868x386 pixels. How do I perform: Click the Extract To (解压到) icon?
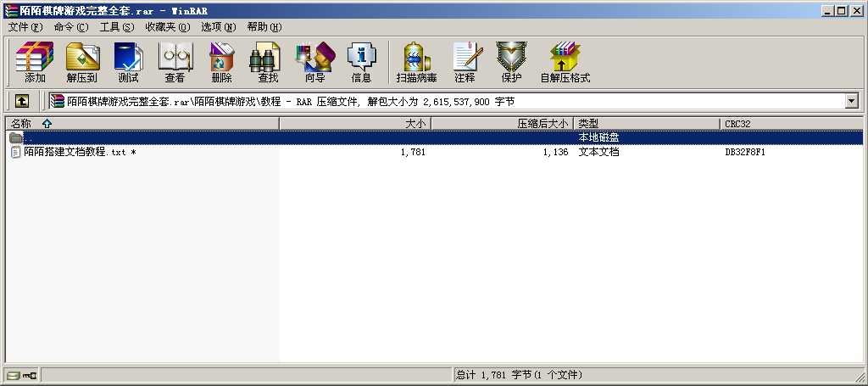tap(82, 62)
